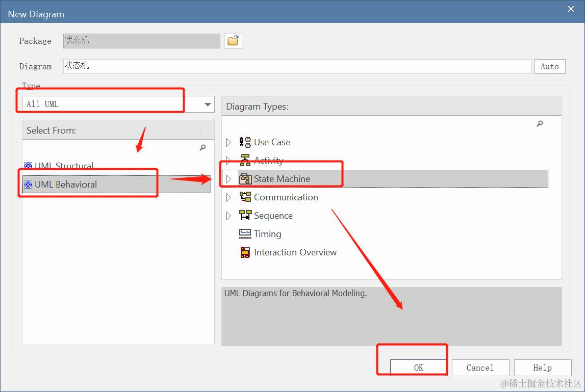The height and width of the screenshot is (392, 585).
Task: Click the State Machine diagram icon
Action: (x=245, y=179)
